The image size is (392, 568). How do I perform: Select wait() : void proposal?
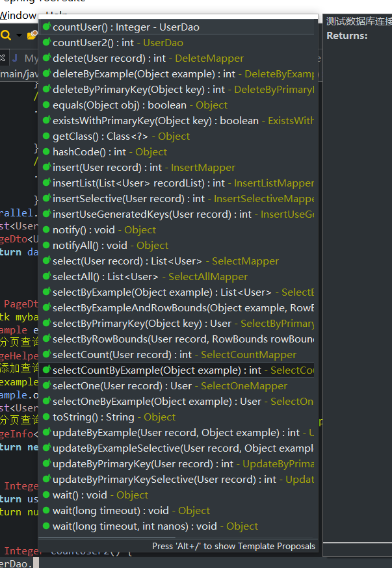pyautogui.click(x=176, y=495)
